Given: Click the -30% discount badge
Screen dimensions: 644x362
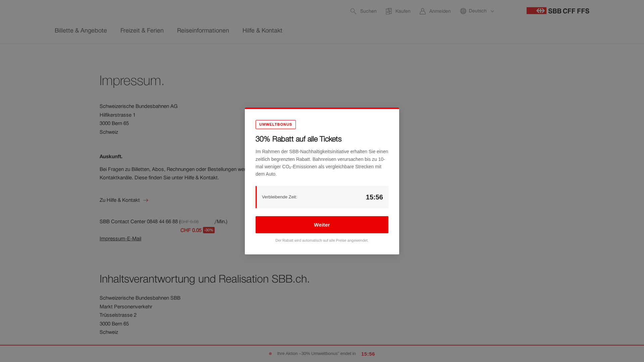Looking at the screenshot, I should pyautogui.click(x=209, y=230).
